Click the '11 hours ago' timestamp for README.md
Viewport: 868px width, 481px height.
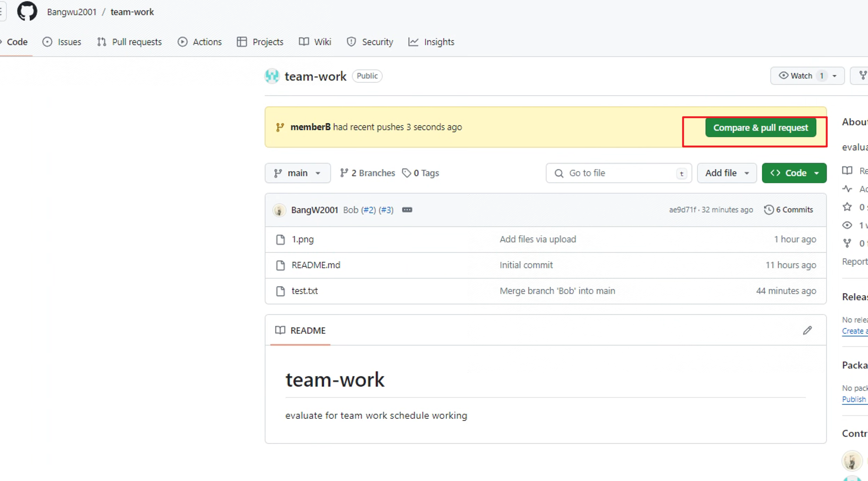[790, 265]
